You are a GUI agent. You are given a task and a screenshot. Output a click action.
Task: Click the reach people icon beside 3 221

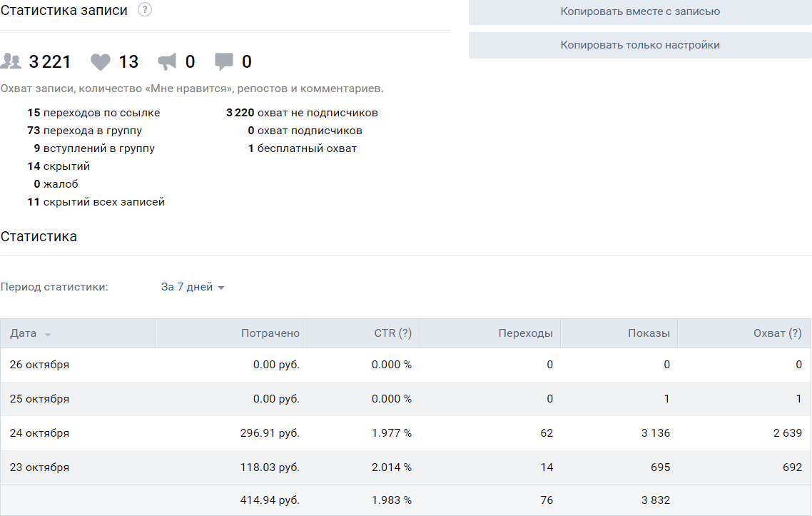(11, 62)
